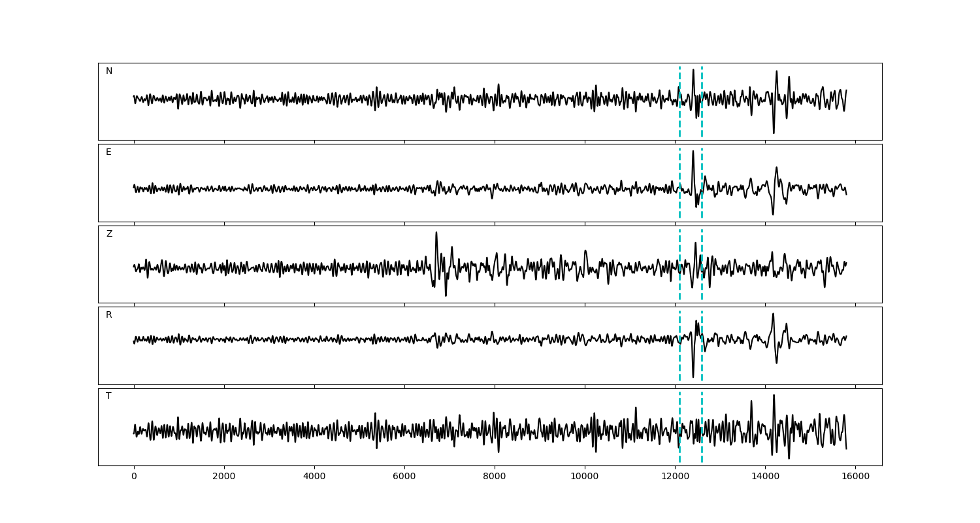Click the 14000 x-axis tick label

pyautogui.click(x=765, y=477)
